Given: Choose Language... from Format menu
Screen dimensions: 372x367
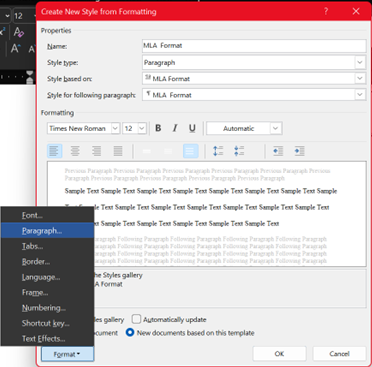Looking at the screenshot, I should tap(47, 277).
